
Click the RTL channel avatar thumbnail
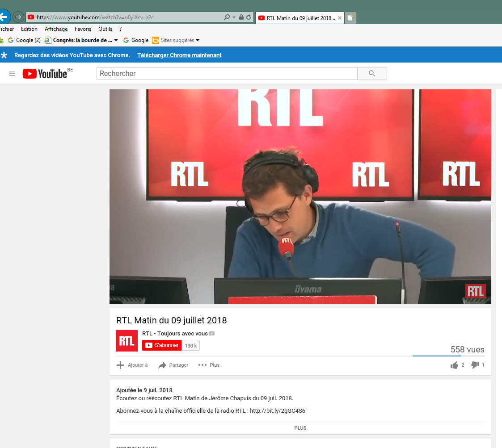127,341
